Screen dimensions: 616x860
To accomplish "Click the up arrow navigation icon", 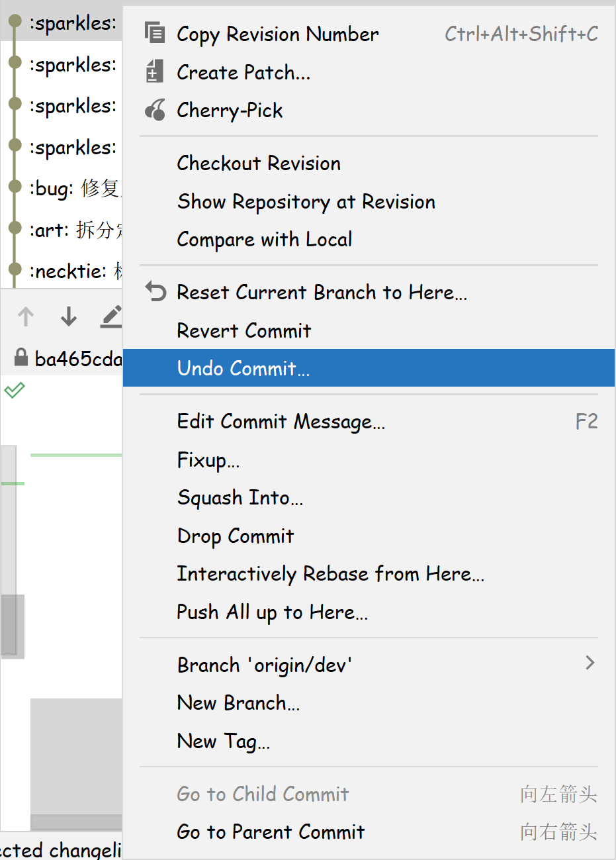I will [26, 317].
